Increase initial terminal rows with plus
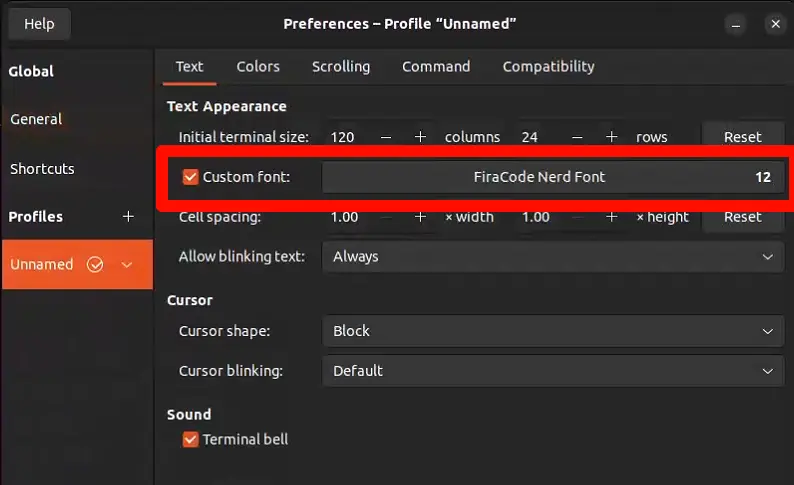Screen dimensions: 794x485 tap(612, 137)
